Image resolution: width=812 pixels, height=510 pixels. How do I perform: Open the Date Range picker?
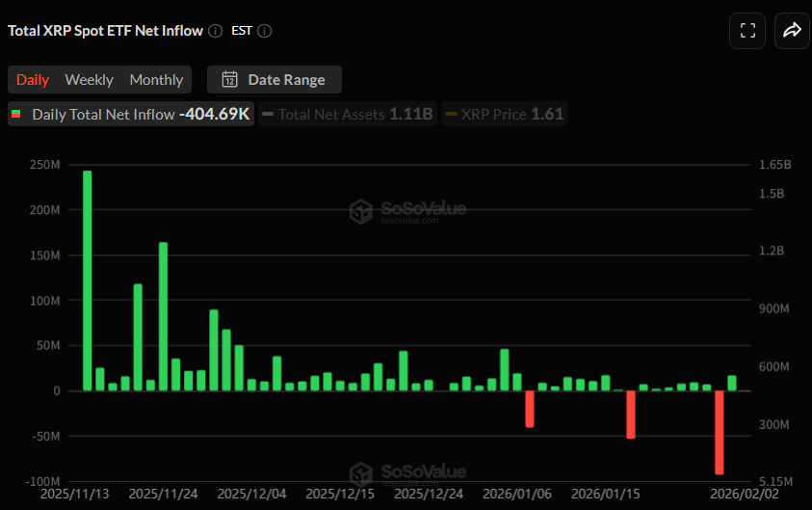275,80
